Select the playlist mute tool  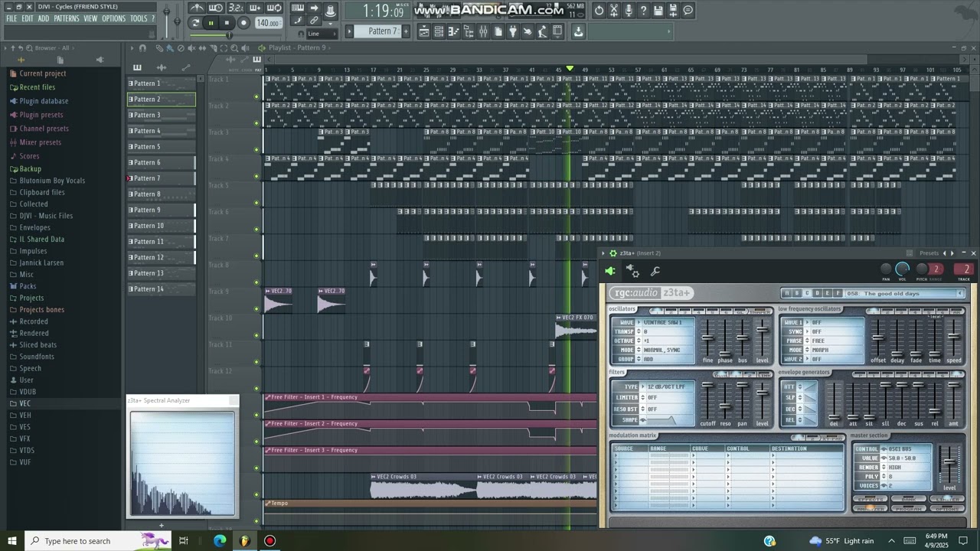[191, 48]
